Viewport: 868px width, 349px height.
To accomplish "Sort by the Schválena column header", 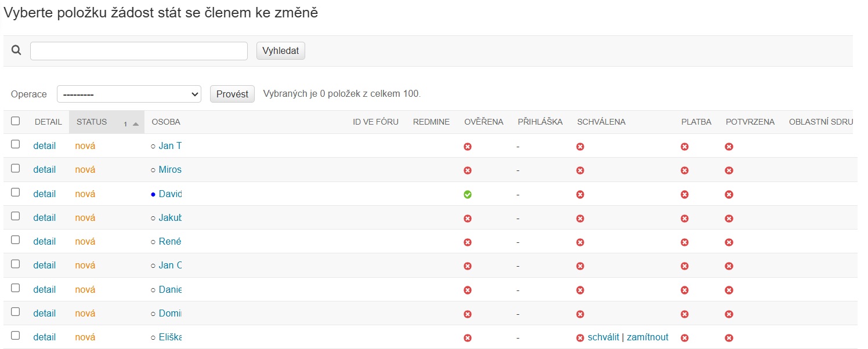I will coord(601,122).
